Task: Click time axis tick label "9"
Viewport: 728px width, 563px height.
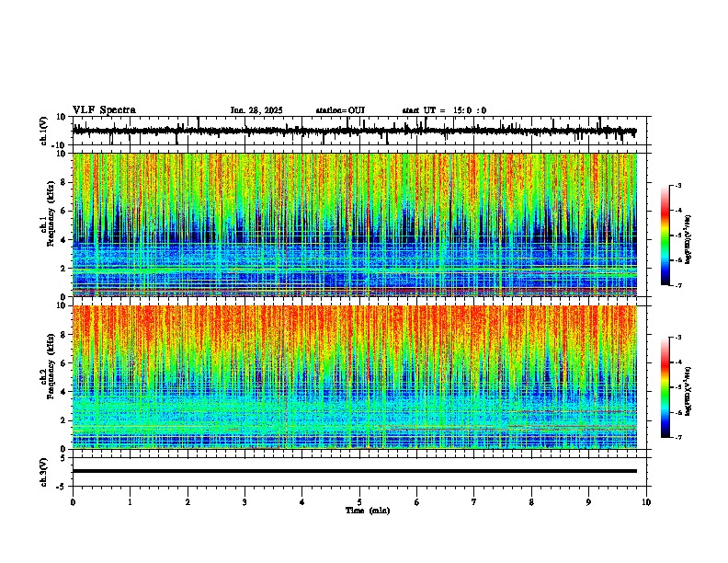Action: 588,502
